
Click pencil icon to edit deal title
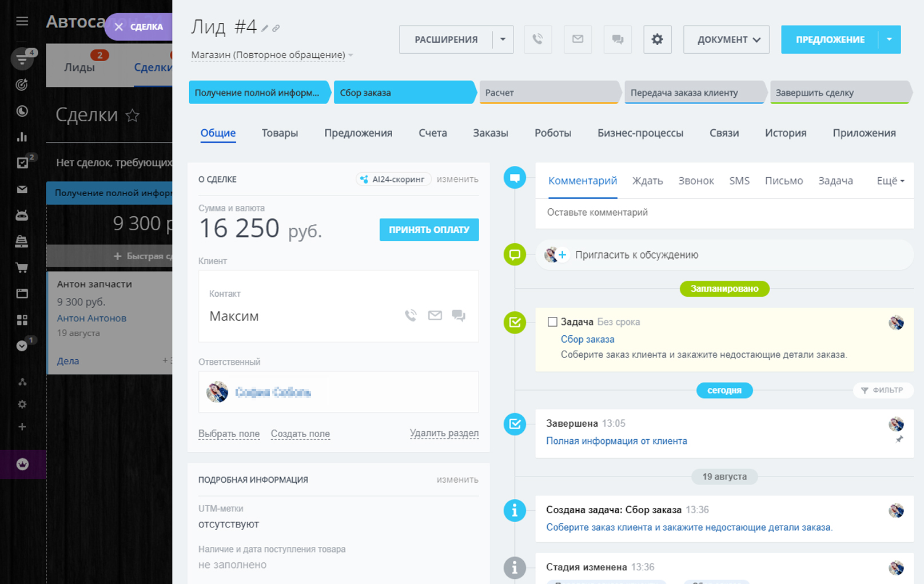[265, 28]
